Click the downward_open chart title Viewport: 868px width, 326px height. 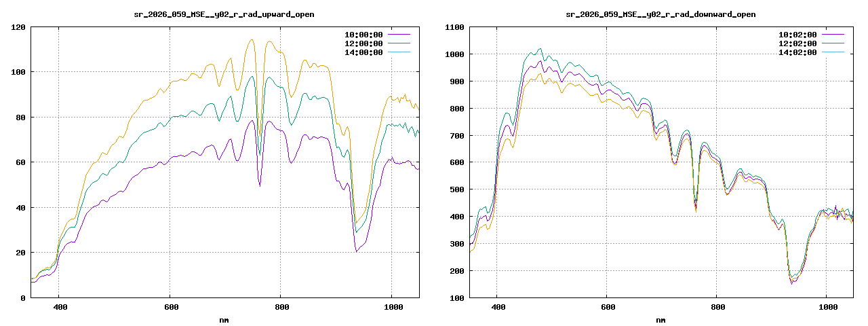660,14
